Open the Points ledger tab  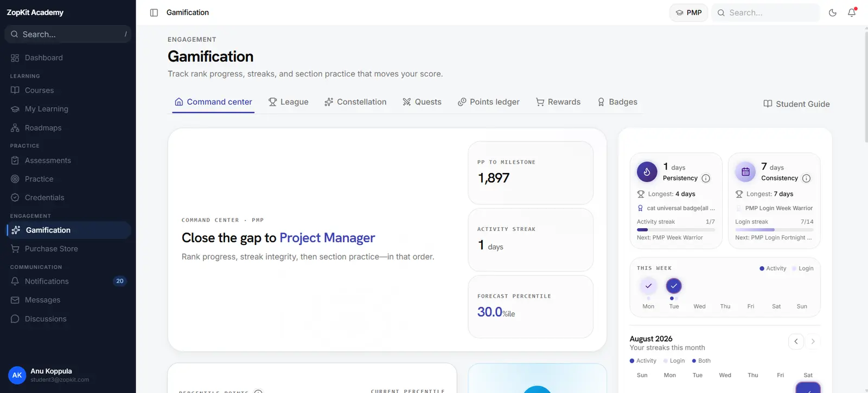pyautogui.click(x=489, y=102)
